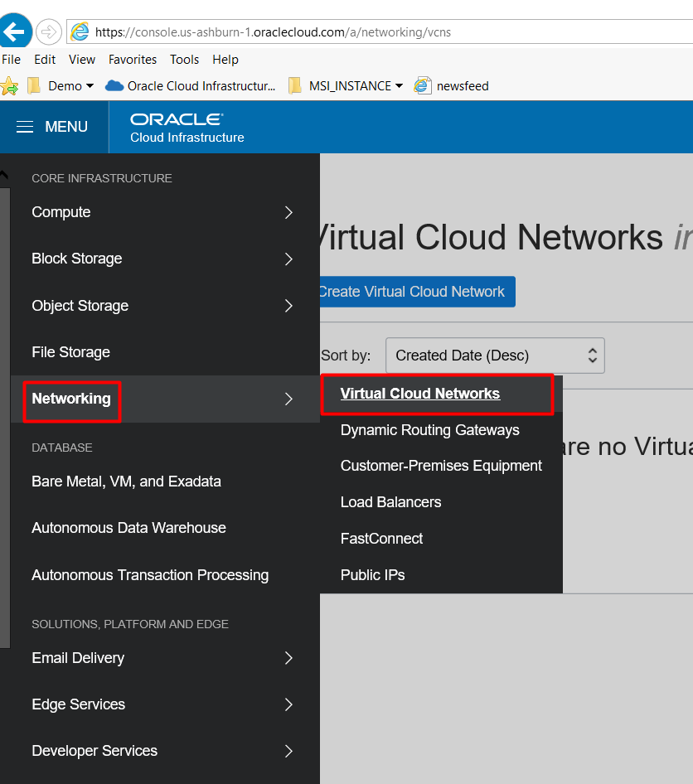The height and width of the screenshot is (784, 693).
Task: Select Autonomous Data Warehouse
Action: [129, 528]
